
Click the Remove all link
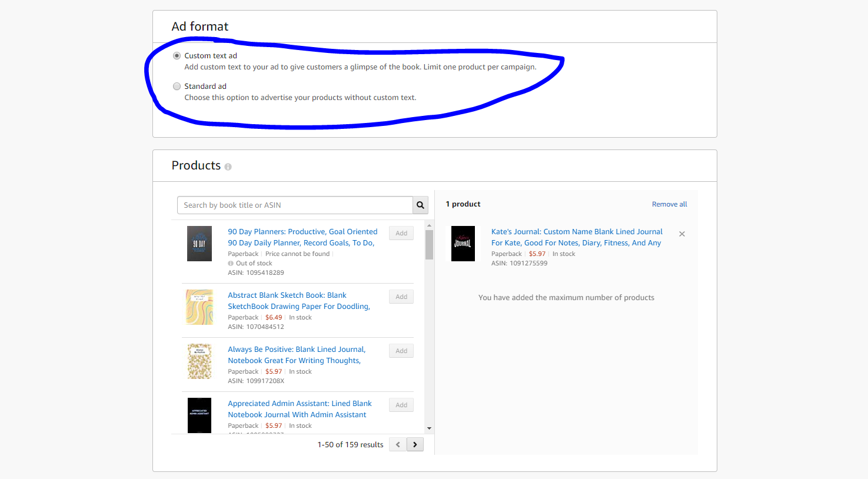coord(669,204)
